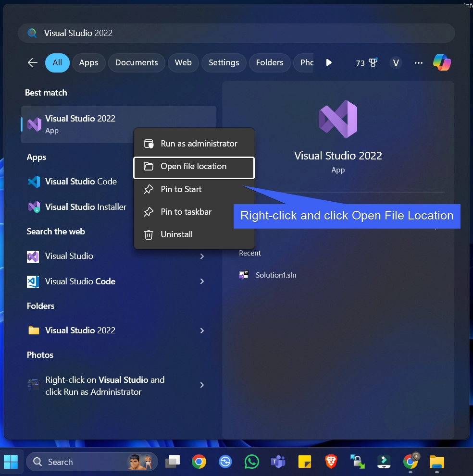Viewport: 473px width, 476px height.
Task: Open Task View from the taskbar
Action: pyautogui.click(x=173, y=462)
